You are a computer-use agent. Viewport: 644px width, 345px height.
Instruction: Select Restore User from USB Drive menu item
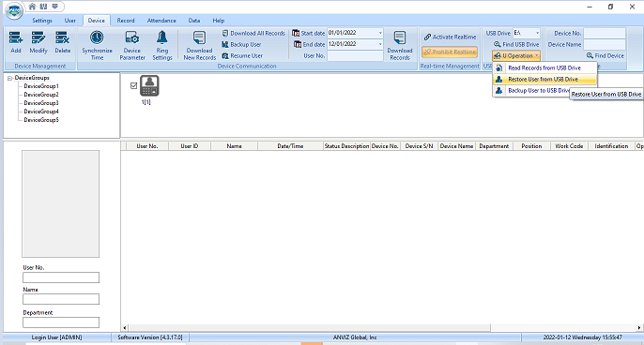pos(544,79)
